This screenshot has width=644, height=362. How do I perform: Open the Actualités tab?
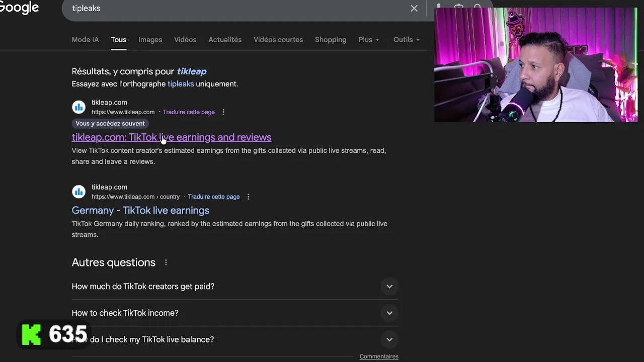[225, 40]
